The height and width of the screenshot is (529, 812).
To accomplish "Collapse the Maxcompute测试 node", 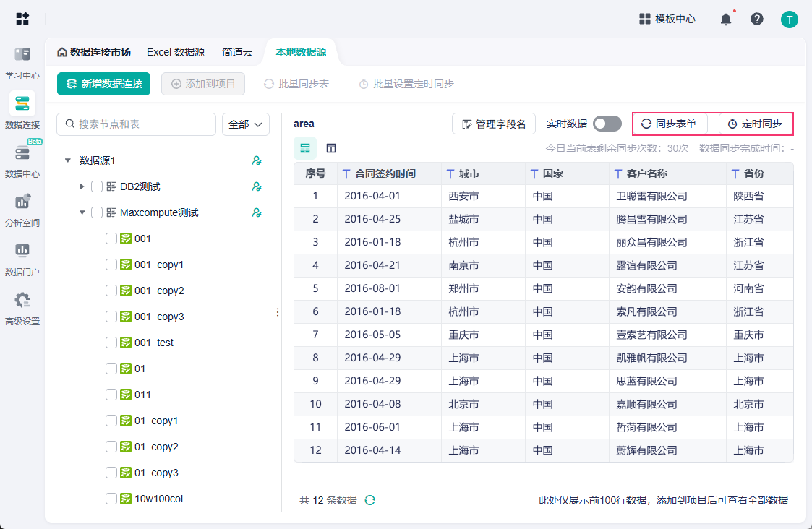I will pos(82,212).
